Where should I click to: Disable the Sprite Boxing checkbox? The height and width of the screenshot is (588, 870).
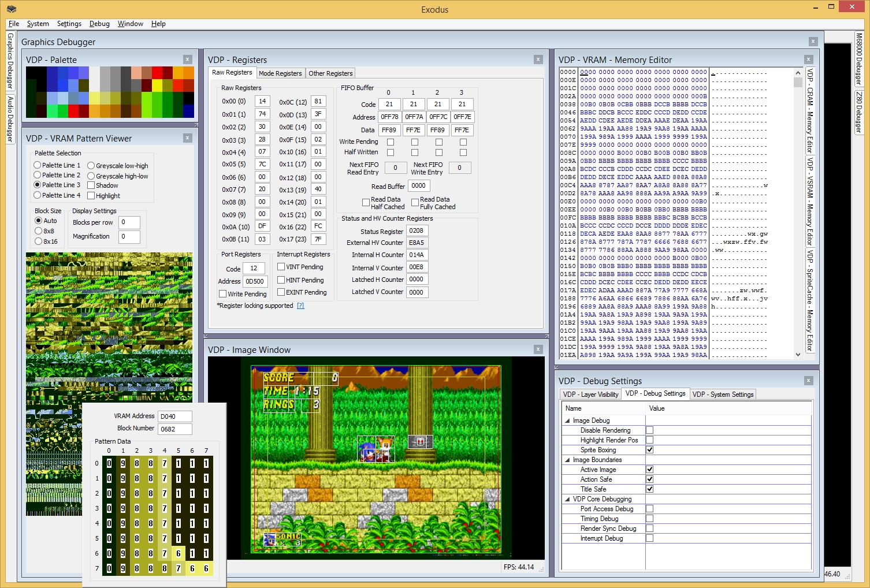[649, 450]
